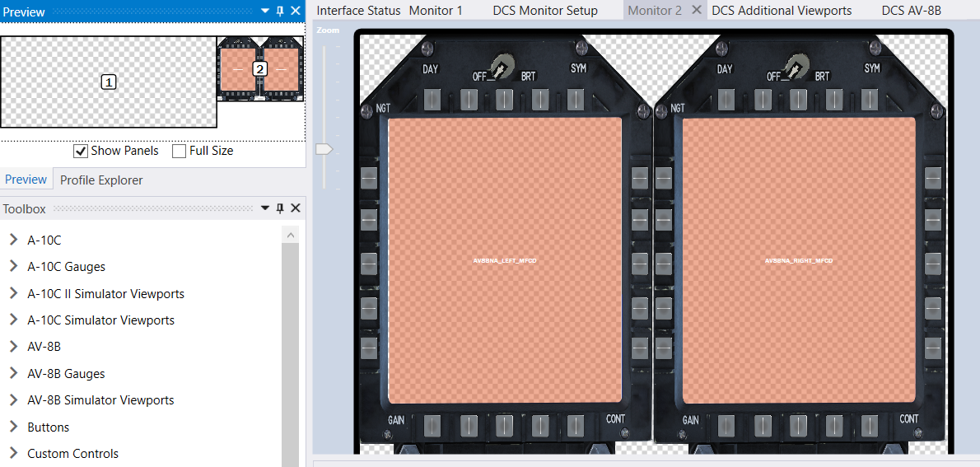
Task: Pin the Preview panel with pushpin icon
Action: [280, 11]
